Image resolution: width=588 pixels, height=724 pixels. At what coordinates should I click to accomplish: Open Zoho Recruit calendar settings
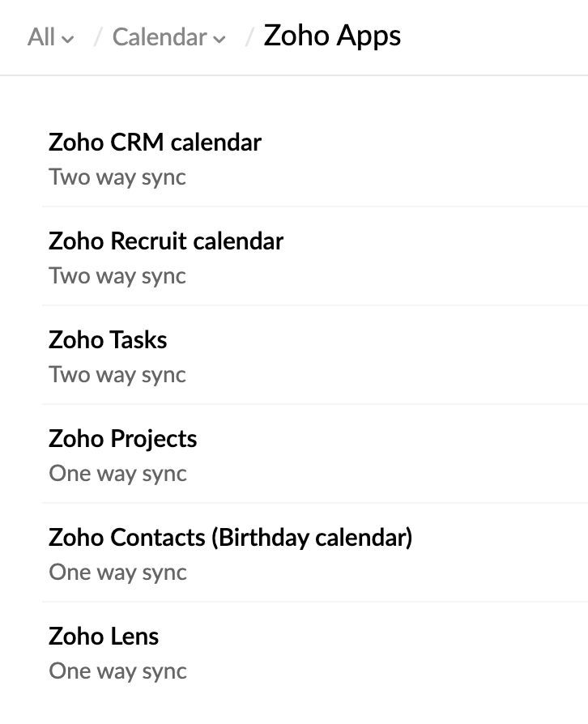(166, 241)
